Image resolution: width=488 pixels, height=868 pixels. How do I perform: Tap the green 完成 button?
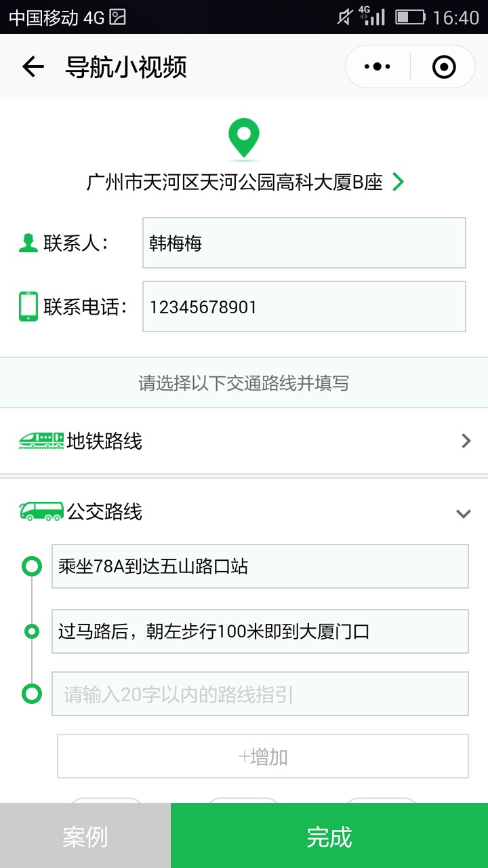pos(329,835)
